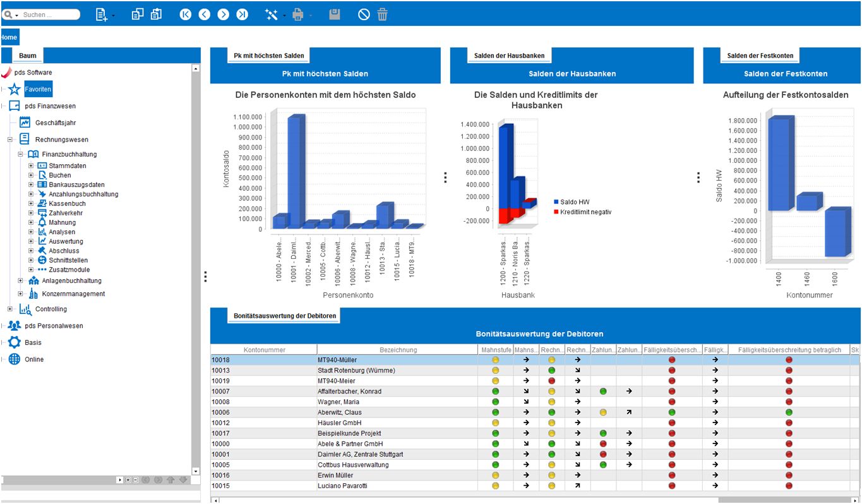Switch to the Home tab

pos(9,37)
